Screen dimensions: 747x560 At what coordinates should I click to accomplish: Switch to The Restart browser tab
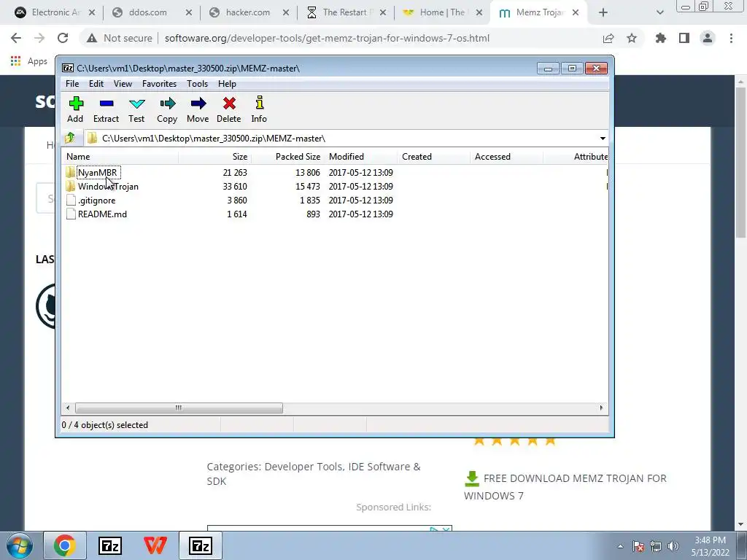click(345, 12)
